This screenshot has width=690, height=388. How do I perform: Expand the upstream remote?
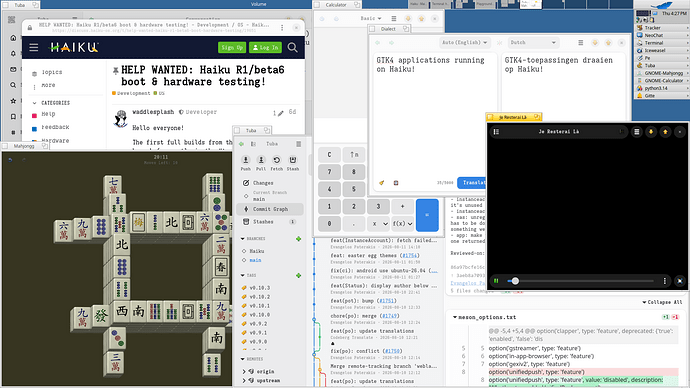[244, 381]
